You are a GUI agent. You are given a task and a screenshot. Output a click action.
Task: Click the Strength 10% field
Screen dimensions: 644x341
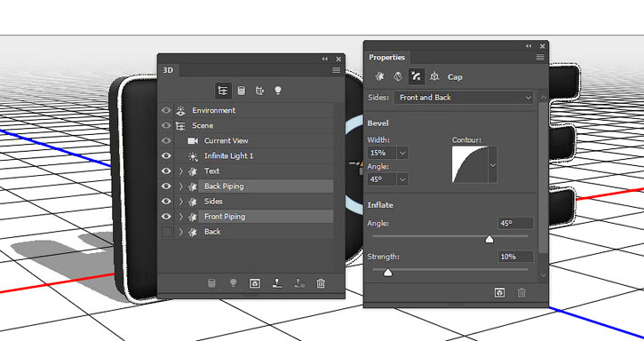point(515,257)
